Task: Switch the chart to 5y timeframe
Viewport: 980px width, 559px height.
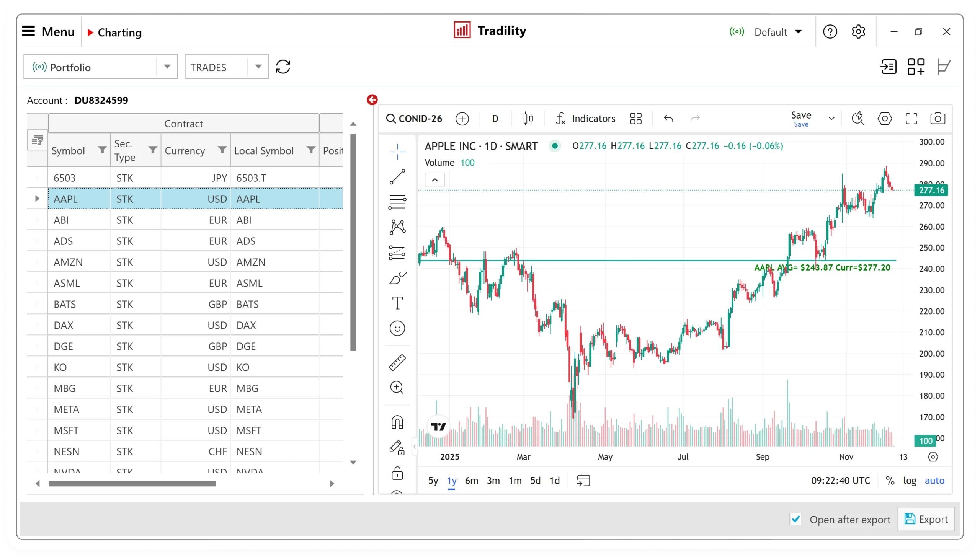Action: 433,480
